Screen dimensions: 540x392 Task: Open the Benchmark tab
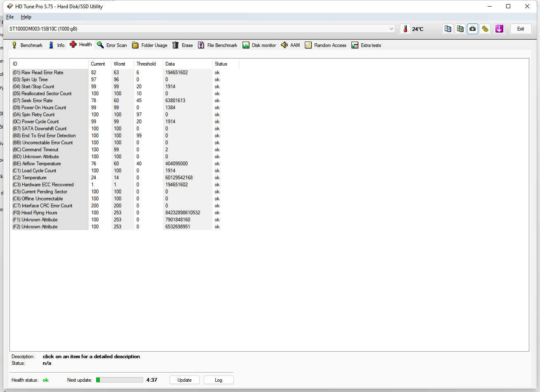(27, 45)
